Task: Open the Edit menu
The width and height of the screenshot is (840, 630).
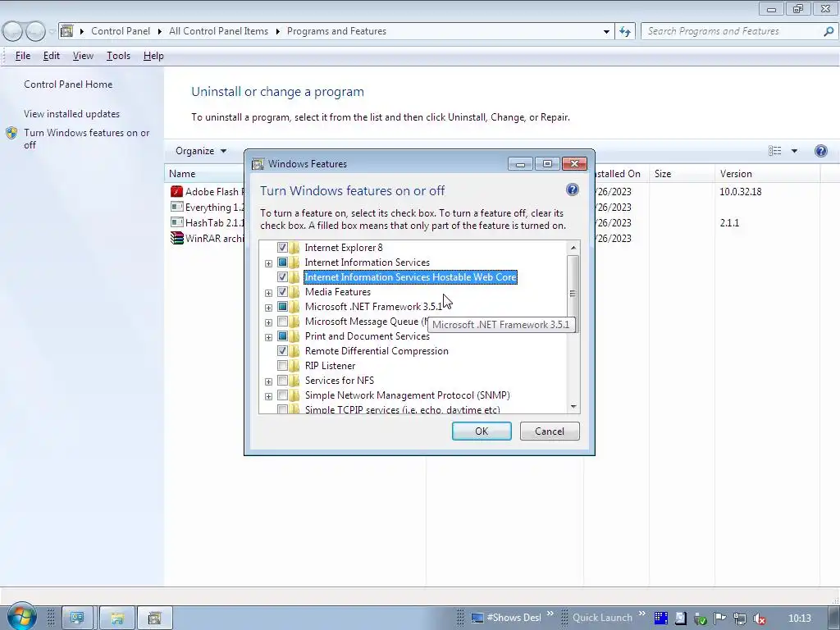Action: coord(52,56)
